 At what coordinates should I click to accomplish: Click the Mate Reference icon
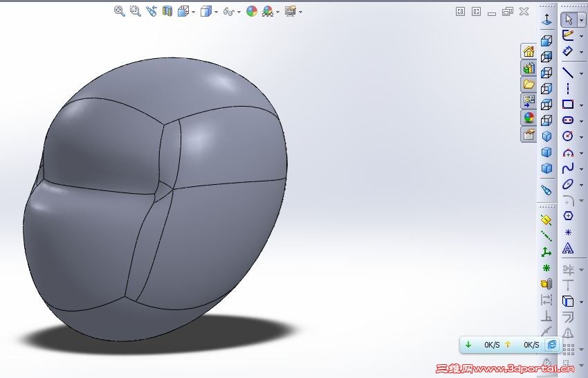(x=546, y=284)
